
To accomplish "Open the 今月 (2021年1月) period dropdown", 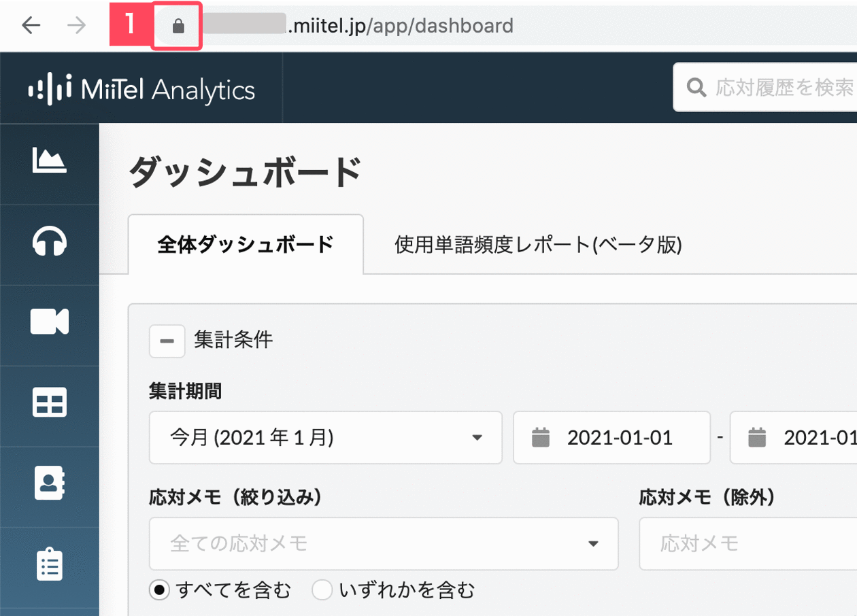I will point(326,437).
